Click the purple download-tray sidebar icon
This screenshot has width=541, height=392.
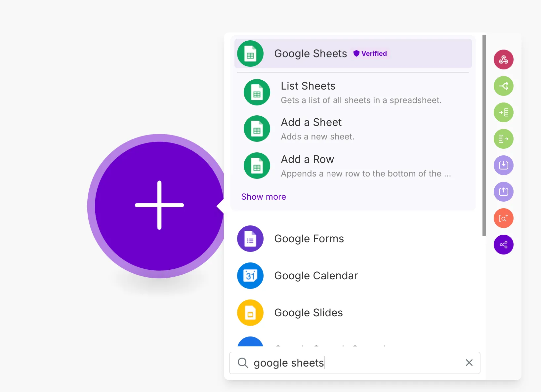coord(503,165)
